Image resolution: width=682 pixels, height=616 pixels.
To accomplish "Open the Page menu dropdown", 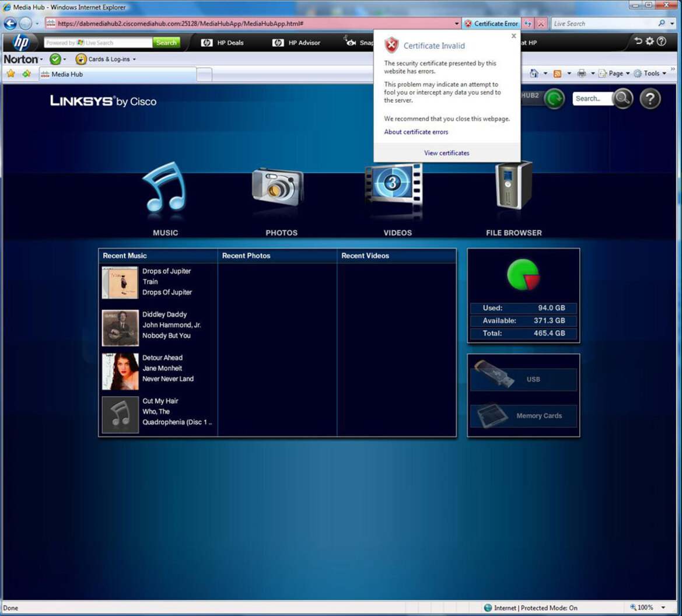I will click(614, 73).
